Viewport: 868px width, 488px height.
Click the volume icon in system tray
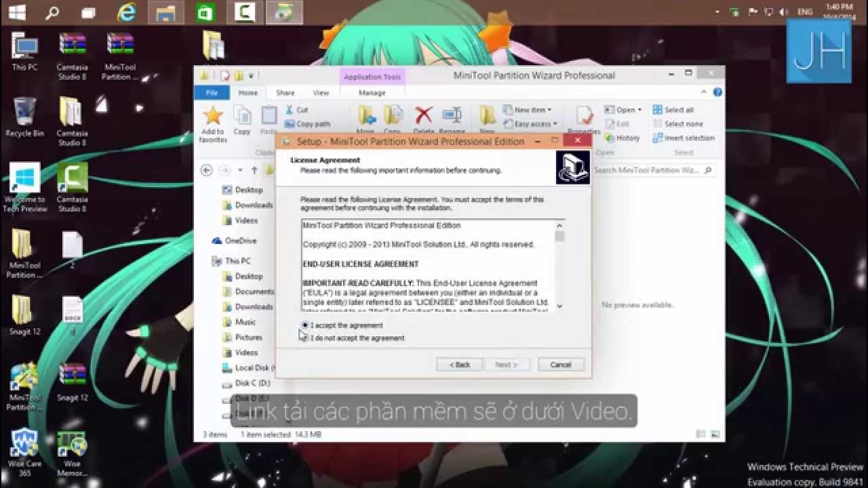[x=784, y=12]
